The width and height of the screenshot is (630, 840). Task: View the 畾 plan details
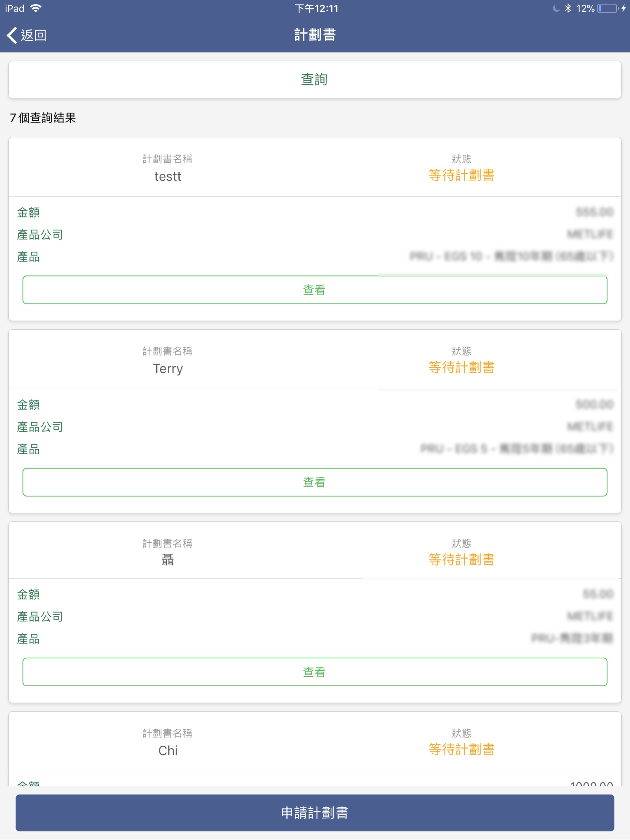(315, 672)
